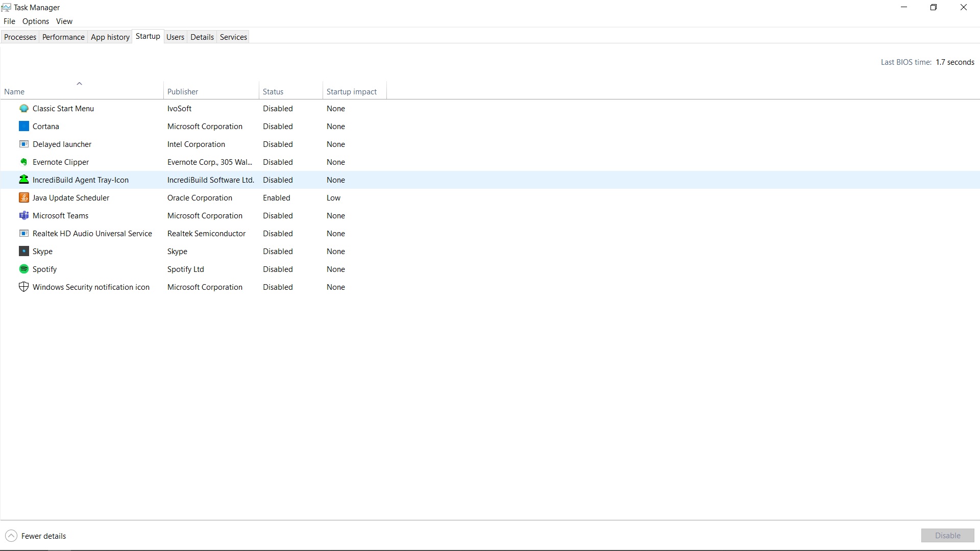Select the IncrediBuild Agent Tray-Icon name
Screen dimensions: 980x551
pos(81,180)
